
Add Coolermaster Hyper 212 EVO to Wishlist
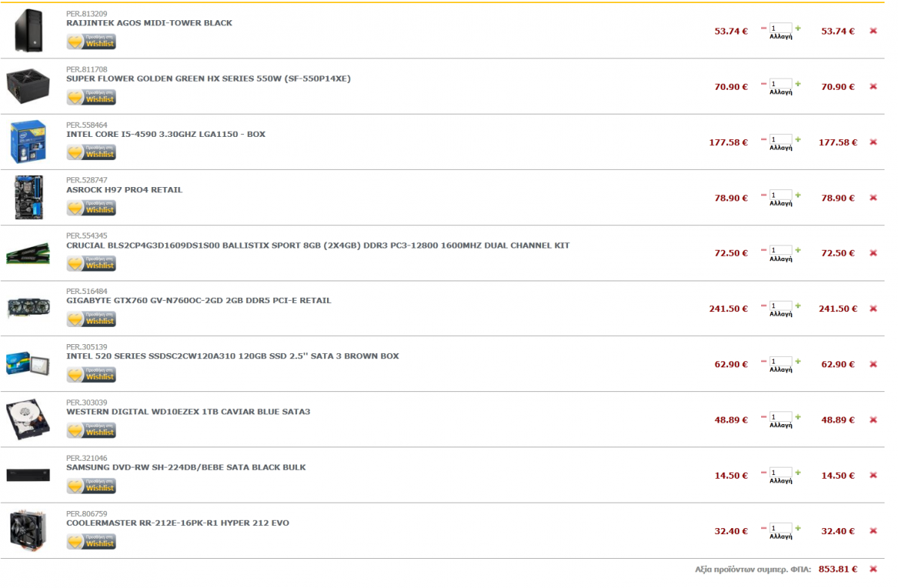(91, 542)
